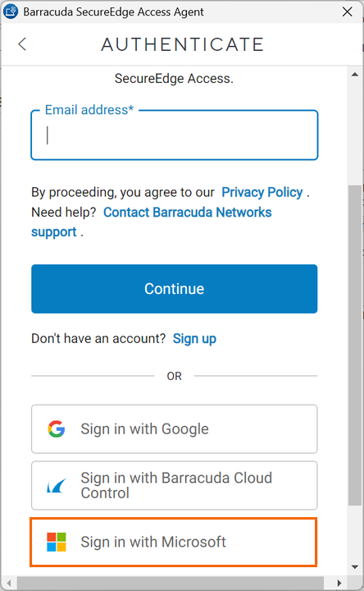
Task: Select Sign in with Microsoft
Action: click(174, 542)
